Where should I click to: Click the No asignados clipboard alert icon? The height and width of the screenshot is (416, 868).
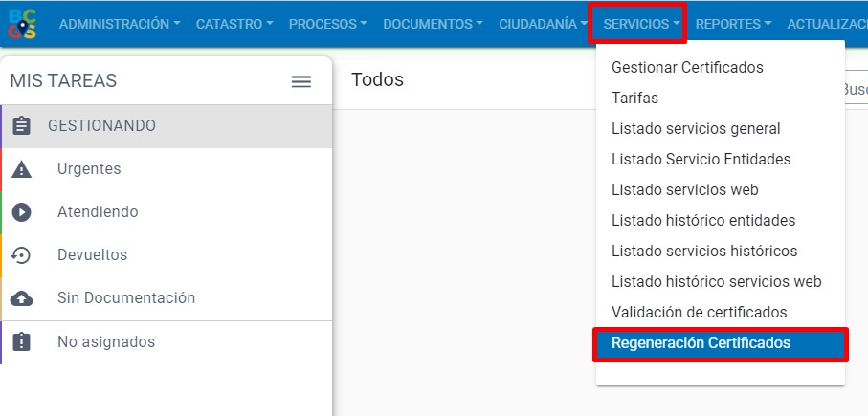[x=22, y=342]
